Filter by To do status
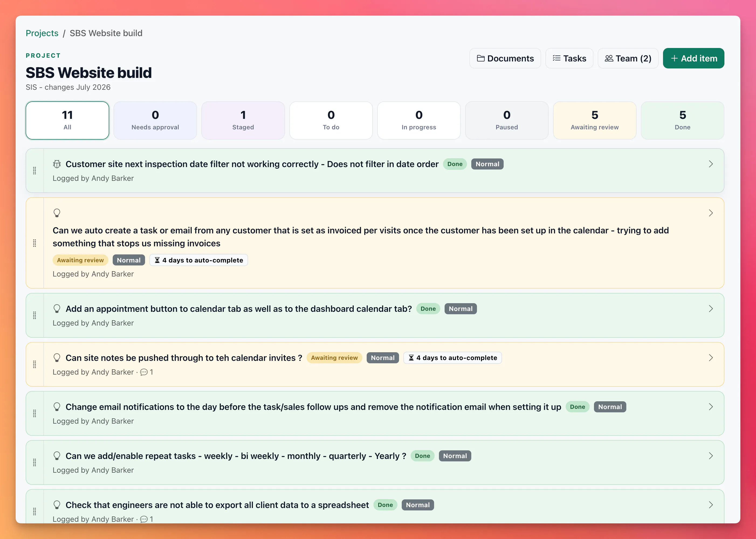Viewport: 756px width, 539px height. [331, 120]
